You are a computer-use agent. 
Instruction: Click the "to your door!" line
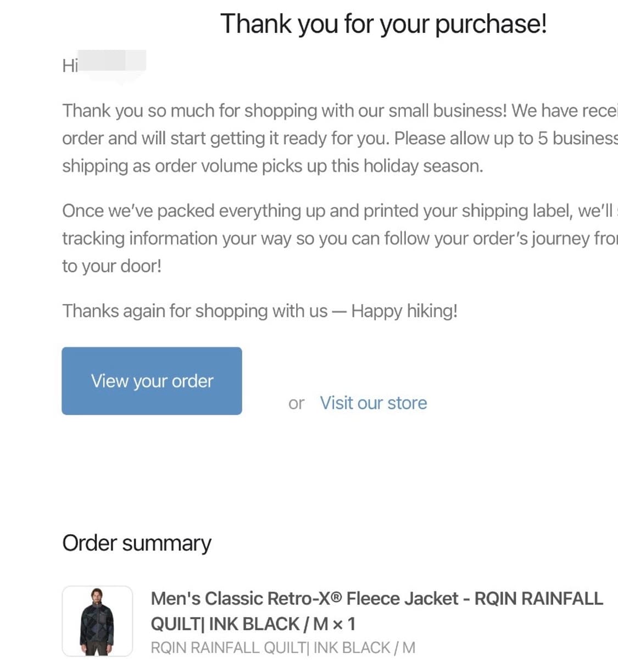click(x=112, y=266)
